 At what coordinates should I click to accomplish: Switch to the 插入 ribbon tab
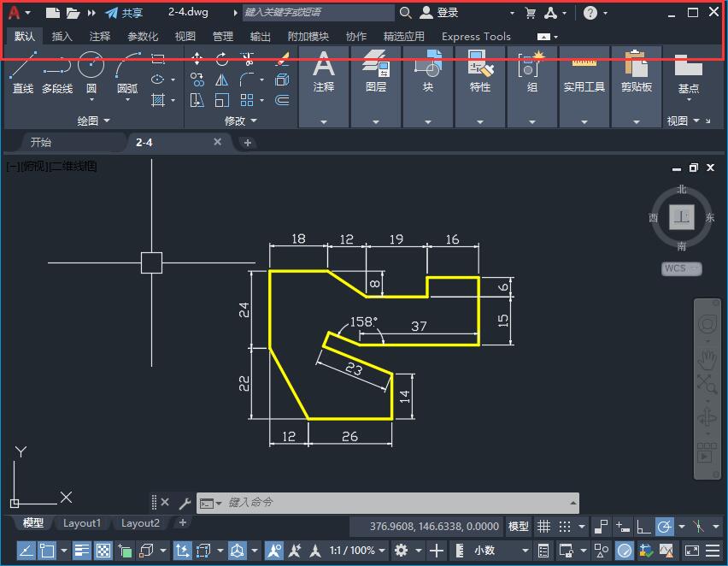pos(61,36)
